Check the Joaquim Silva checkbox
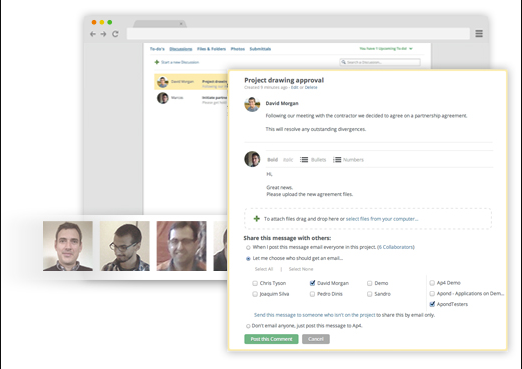The image size is (522, 369). tap(255, 294)
